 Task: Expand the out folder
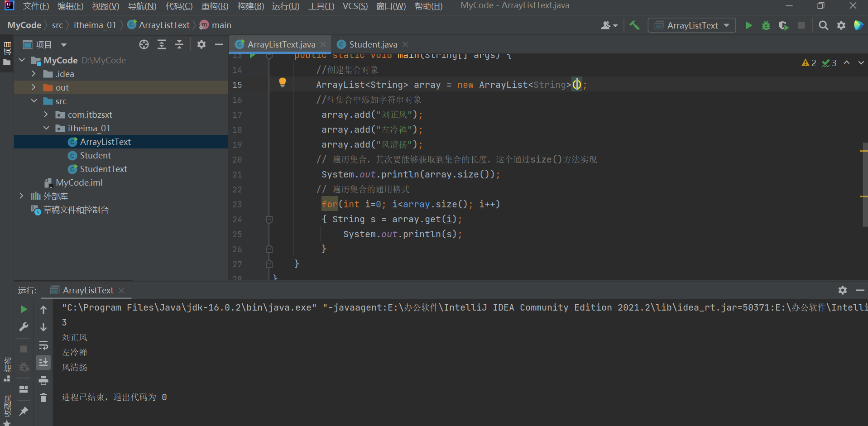click(34, 87)
